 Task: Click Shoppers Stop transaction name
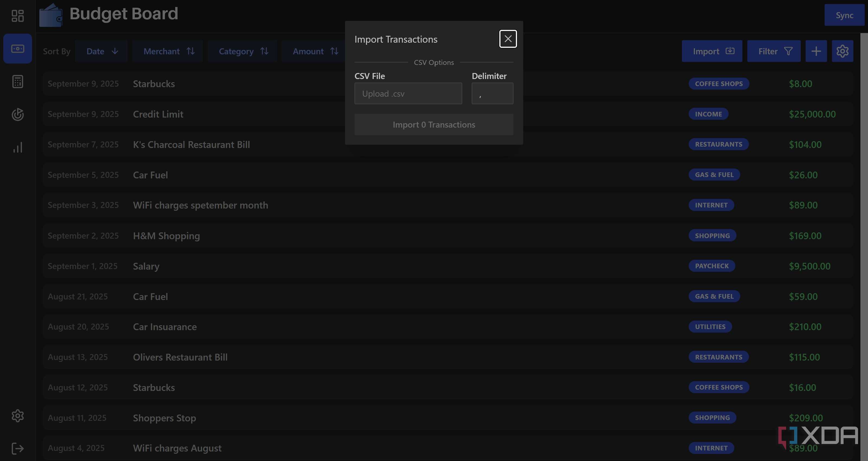click(x=164, y=418)
